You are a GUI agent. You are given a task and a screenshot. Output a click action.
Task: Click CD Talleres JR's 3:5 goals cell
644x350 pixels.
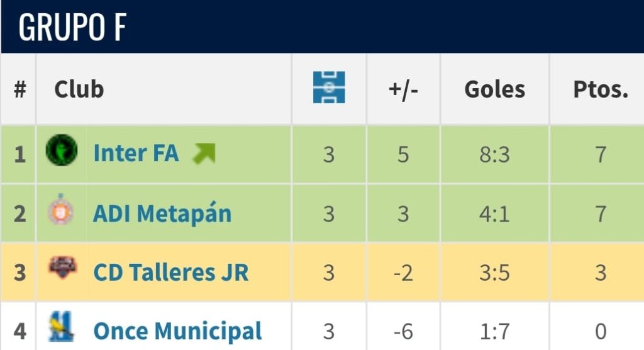coord(494,273)
